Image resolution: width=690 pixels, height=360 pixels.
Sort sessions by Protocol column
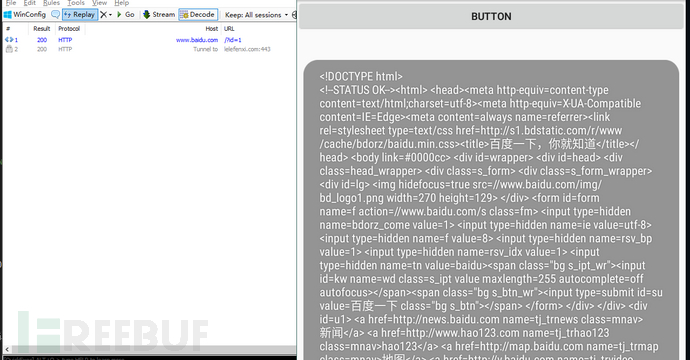(x=69, y=29)
